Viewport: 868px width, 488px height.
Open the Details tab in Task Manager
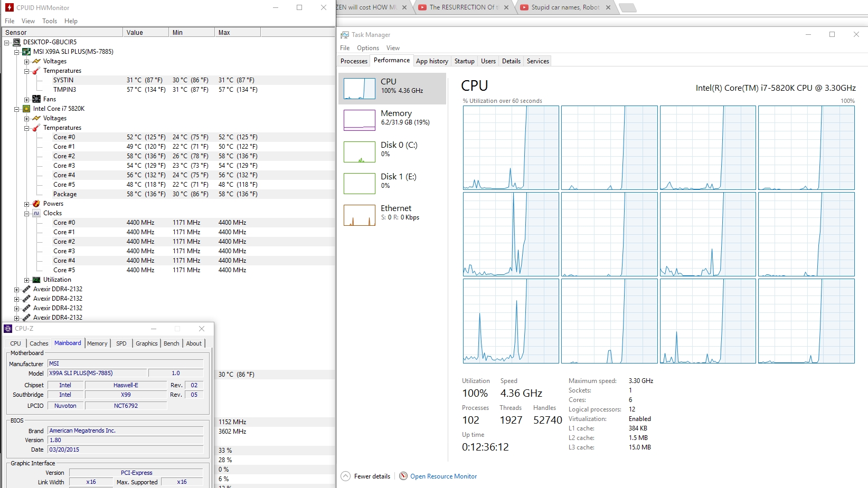(x=511, y=61)
